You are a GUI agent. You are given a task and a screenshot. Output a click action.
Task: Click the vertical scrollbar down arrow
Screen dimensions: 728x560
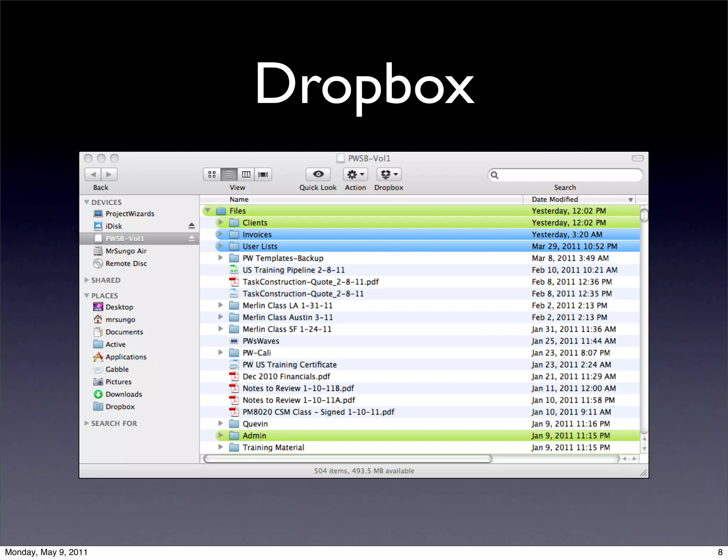click(644, 449)
